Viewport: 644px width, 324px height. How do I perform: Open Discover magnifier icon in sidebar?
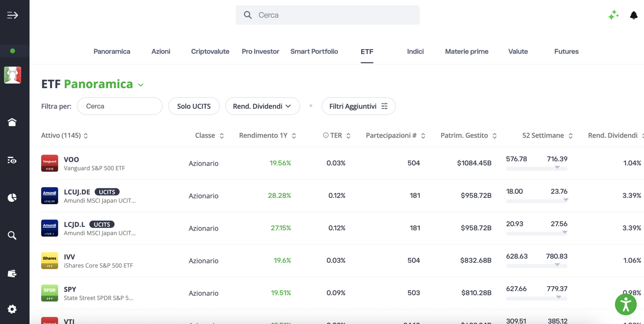12,235
